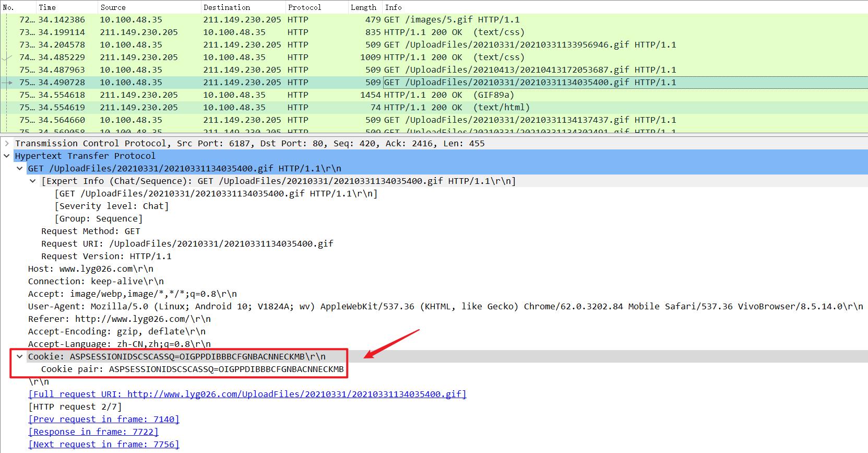The height and width of the screenshot is (453, 868).
Task: Select the Accept-Language: zh-CN header
Action: coord(120,344)
